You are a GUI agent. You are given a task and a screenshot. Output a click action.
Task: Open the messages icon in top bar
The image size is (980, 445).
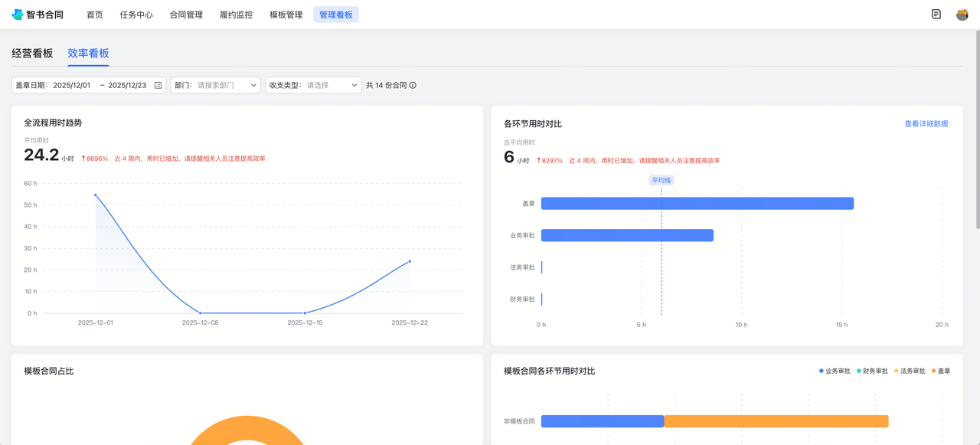(936, 14)
